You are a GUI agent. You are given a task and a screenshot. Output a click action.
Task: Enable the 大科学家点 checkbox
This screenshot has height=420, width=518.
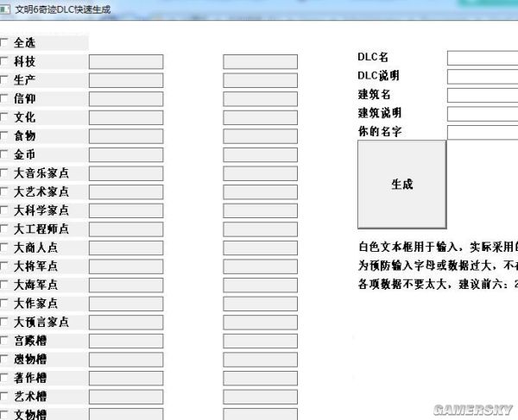coord(4,210)
